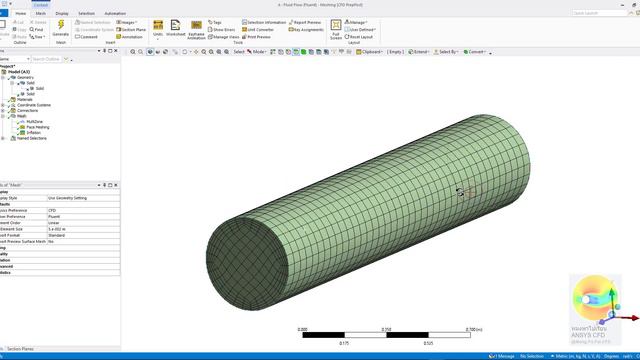Screen dimensions: 640x360
Task: Open the Extend dropdown
Action: click(419, 52)
